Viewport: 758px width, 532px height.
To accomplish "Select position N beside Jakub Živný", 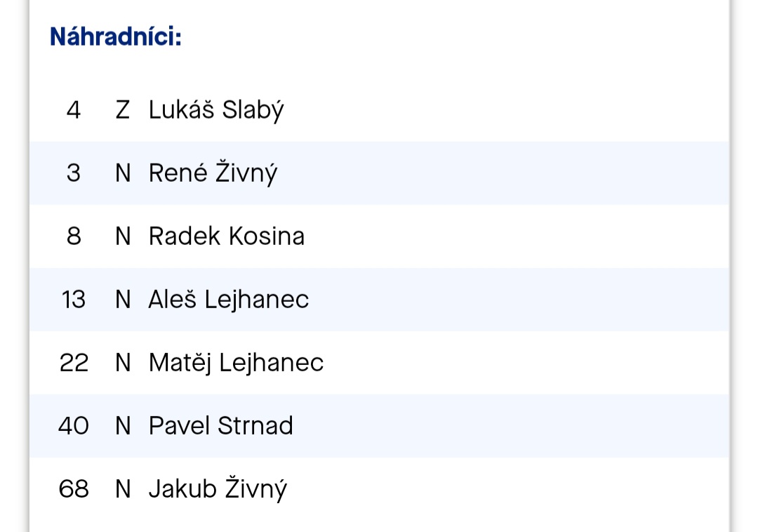I will pos(123,489).
